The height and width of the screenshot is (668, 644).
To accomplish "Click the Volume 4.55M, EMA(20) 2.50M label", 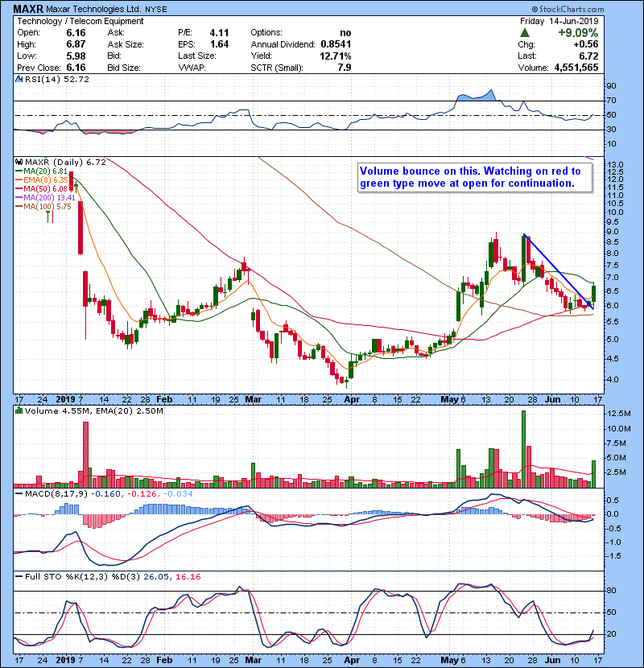I will pos(93,410).
